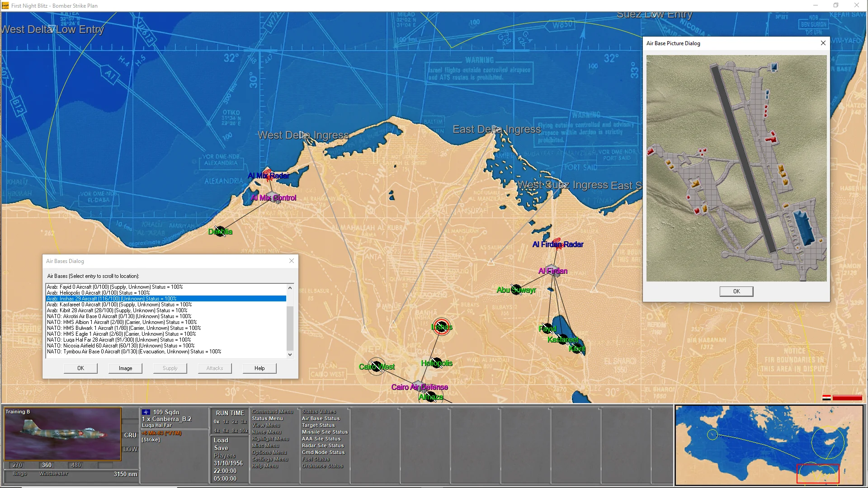
Task: Click the Al Mix Radar site icon
Action: [269, 174]
